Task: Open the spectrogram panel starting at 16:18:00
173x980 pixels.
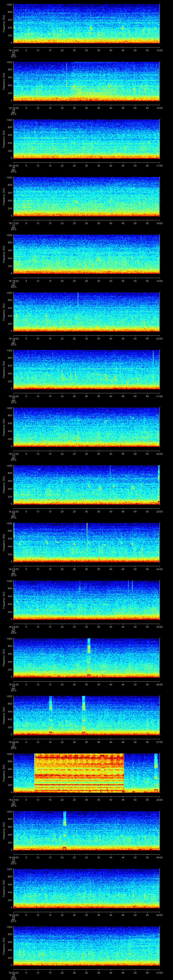Action: pyautogui.click(x=86, y=254)
